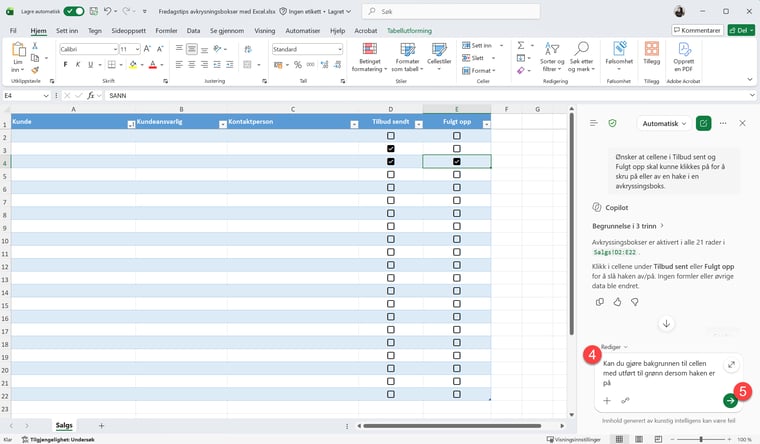Open the Automatisk mode dropdown in Copilot
Image resolution: width=760 pixels, height=444 pixels.
click(x=664, y=124)
